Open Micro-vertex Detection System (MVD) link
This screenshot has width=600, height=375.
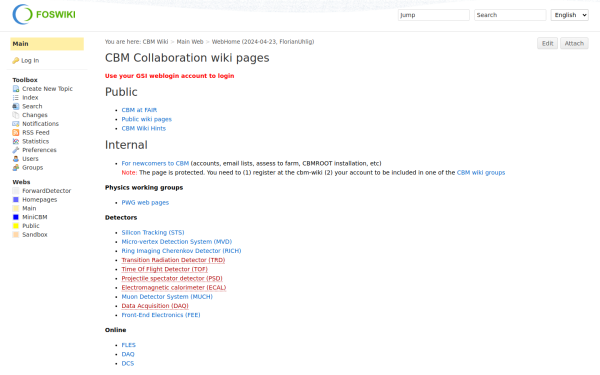pyautogui.click(x=177, y=242)
